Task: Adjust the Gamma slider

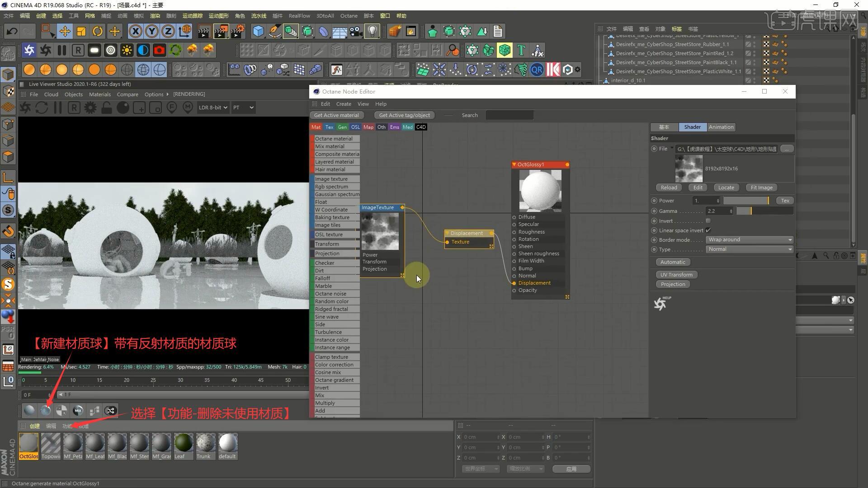Action: 764,211
